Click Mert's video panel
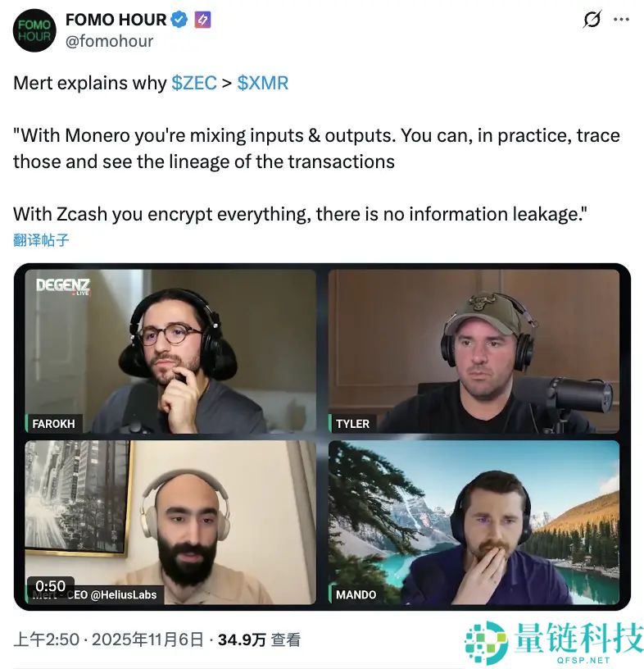 [170, 522]
